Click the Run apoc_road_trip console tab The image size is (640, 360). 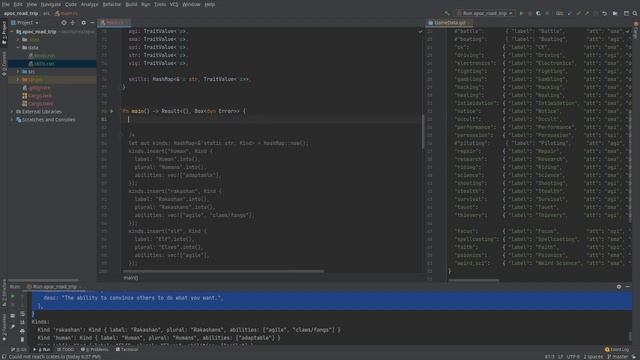pos(55,287)
